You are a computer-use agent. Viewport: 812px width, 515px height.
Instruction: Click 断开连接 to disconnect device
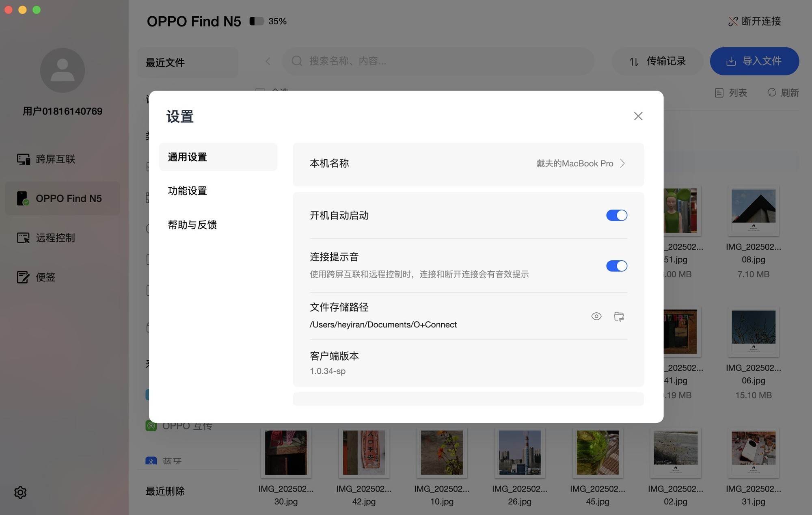(x=755, y=21)
